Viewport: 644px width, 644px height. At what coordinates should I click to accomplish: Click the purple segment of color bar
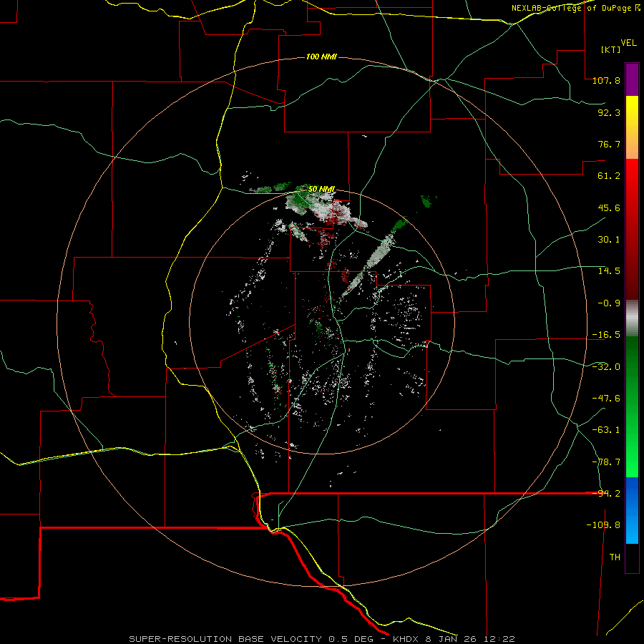632,79
